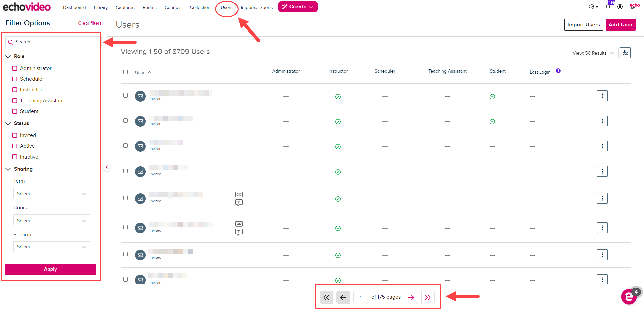Open the user account profile icon
The height and width of the screenshot is (312, 644).
pos(620,7)
